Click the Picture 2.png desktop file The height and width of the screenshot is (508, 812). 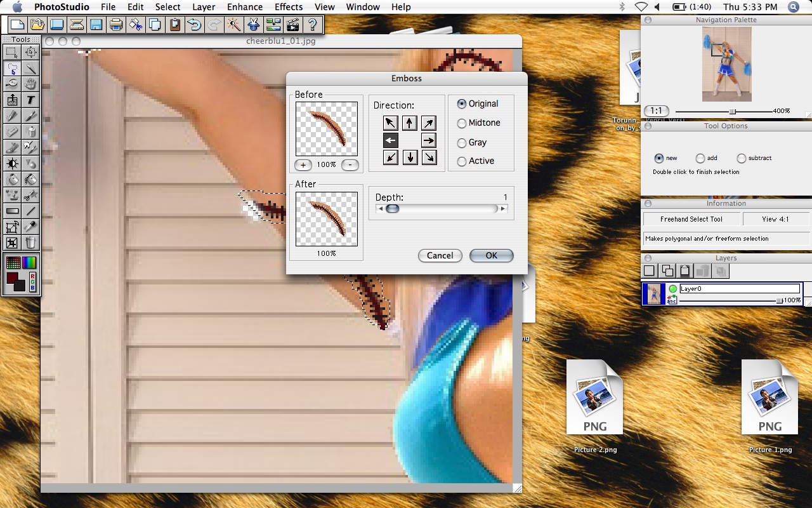(x=595, y=408)
